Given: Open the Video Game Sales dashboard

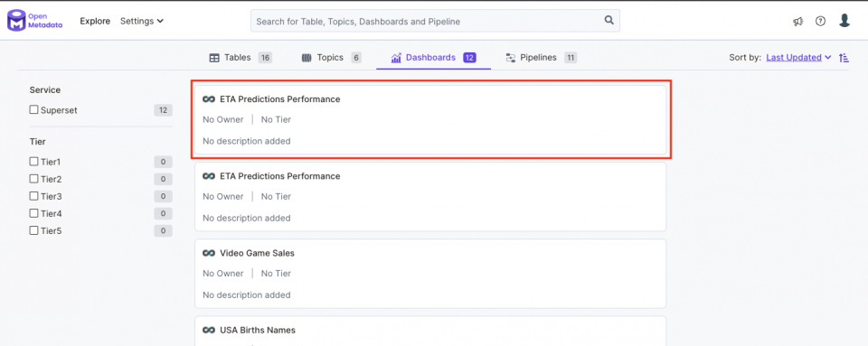Looking at the screenshot, I should pyautogui.click(x=257, y=253).
